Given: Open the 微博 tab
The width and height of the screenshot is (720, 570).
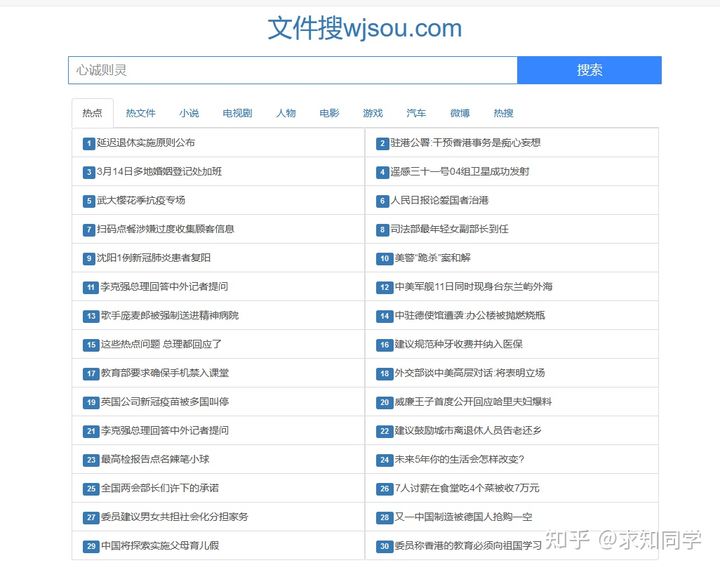Looking at the screenshot, I should click(459, 113).
